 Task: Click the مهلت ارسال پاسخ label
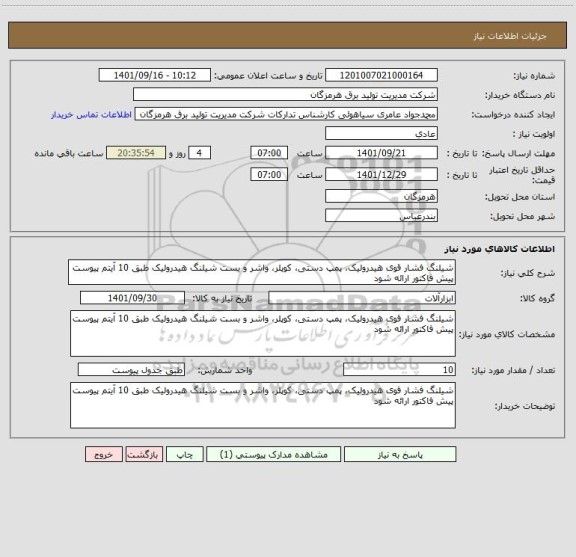pyautogui.click(x=518, y=154)
